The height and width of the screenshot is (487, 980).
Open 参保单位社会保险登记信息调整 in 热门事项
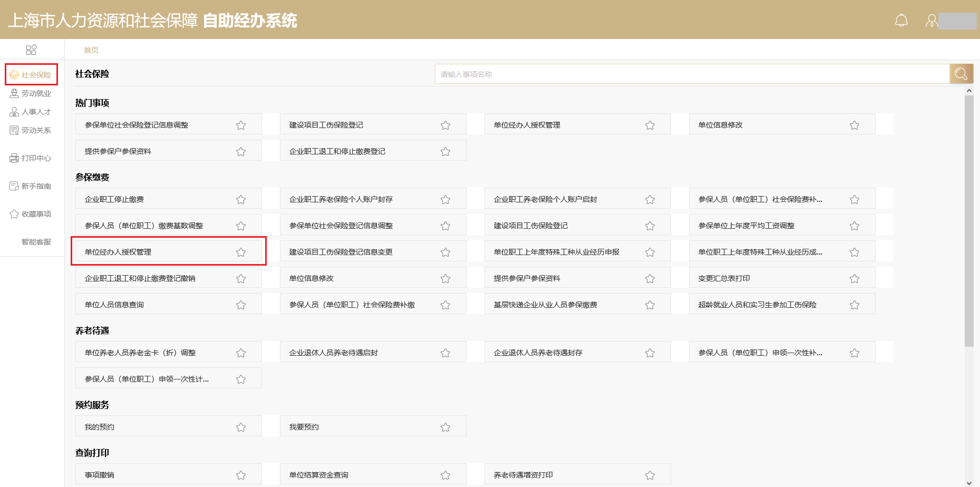coord(169,124)
